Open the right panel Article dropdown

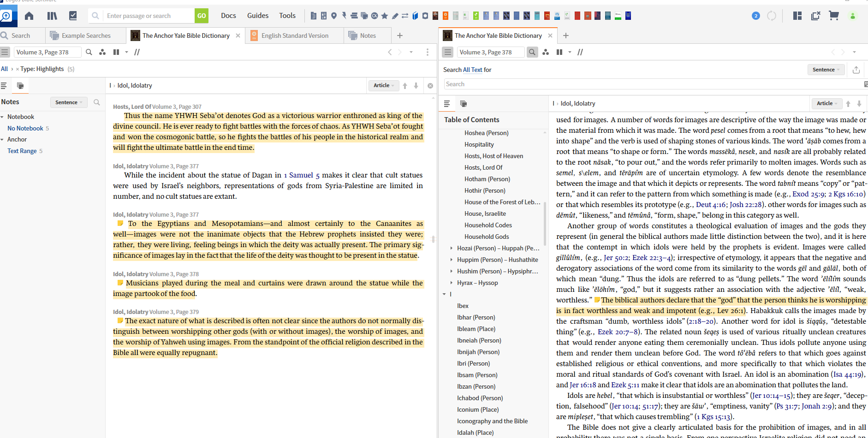pos(826,103)
